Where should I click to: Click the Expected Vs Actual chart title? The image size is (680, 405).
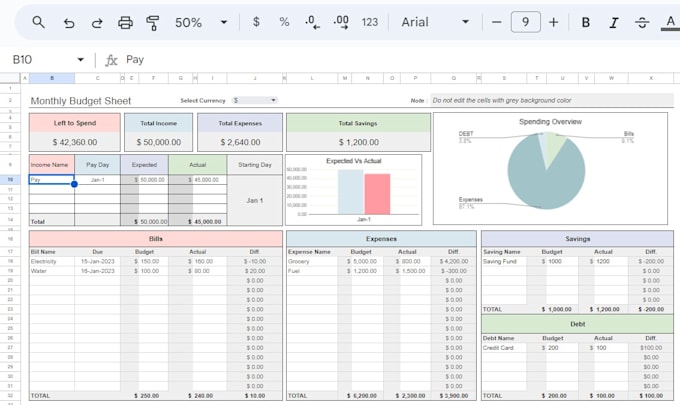click(x=353, y=161)
